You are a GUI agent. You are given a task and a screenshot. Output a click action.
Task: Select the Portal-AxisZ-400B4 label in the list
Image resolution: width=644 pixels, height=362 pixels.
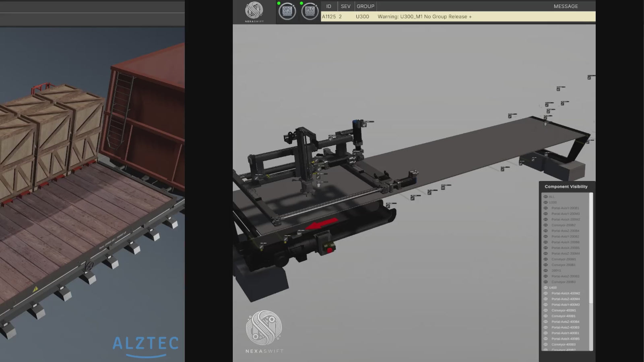click(x=566, y=322)
